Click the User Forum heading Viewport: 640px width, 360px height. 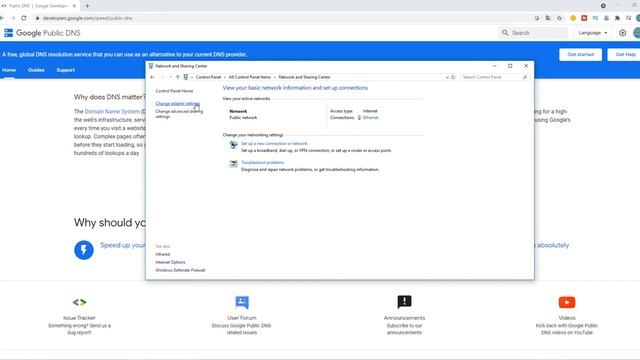click(242, 318)
